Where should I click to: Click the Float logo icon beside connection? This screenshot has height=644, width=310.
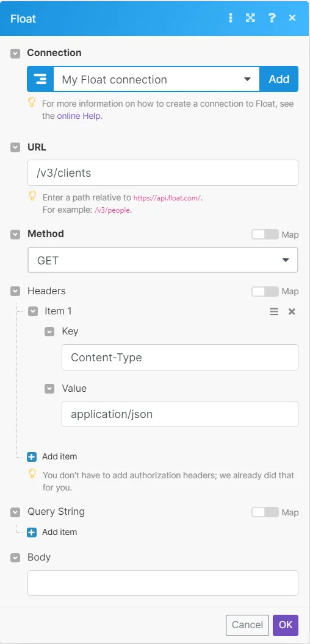click(x=40, y=79)
